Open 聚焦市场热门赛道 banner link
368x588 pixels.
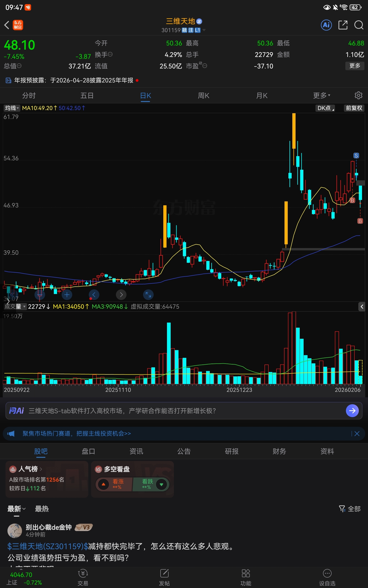pyautogui.click(x=77, y=433)
